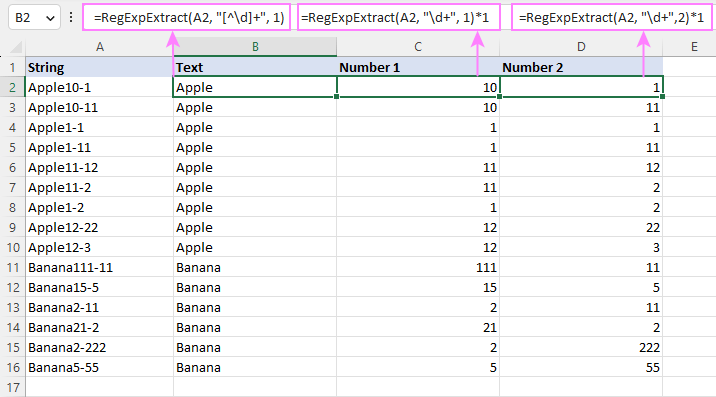
Task: Click the 'Text' header cell
Action: click(255, 67)
